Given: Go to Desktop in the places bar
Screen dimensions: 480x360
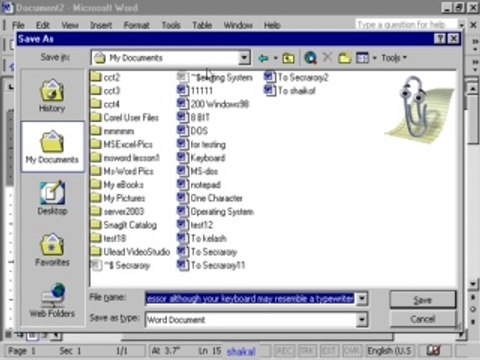Looking at the screenshot, I should [52, 198].
